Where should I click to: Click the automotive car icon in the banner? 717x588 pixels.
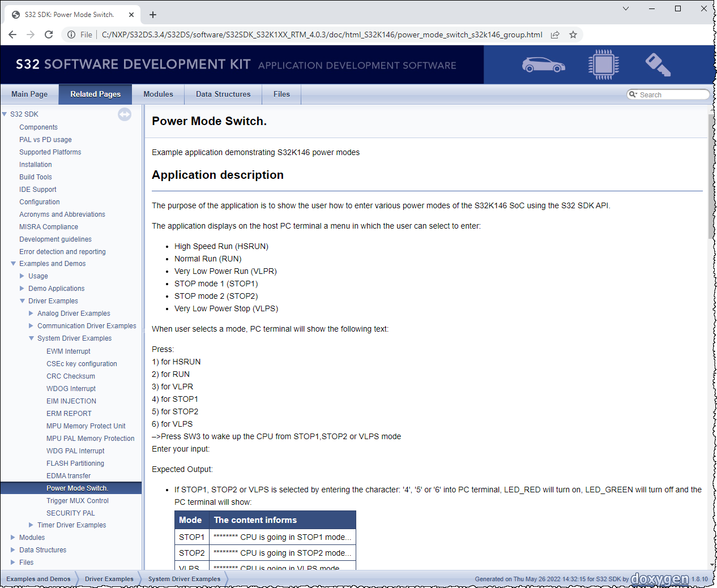coord(543,65)
